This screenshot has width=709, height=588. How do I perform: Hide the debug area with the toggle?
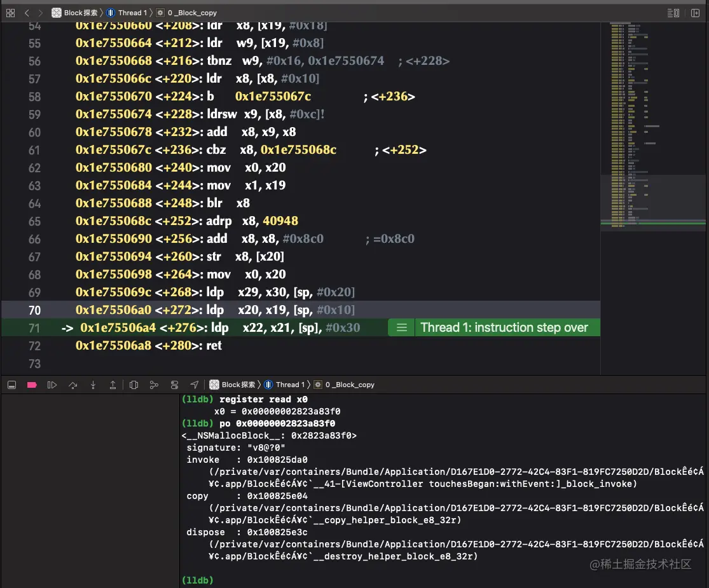[x=11, y=385]
